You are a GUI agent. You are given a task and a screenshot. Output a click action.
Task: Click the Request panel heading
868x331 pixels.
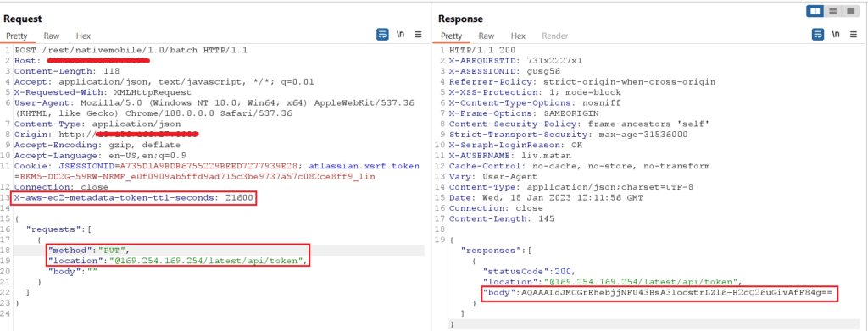point(23,19)
